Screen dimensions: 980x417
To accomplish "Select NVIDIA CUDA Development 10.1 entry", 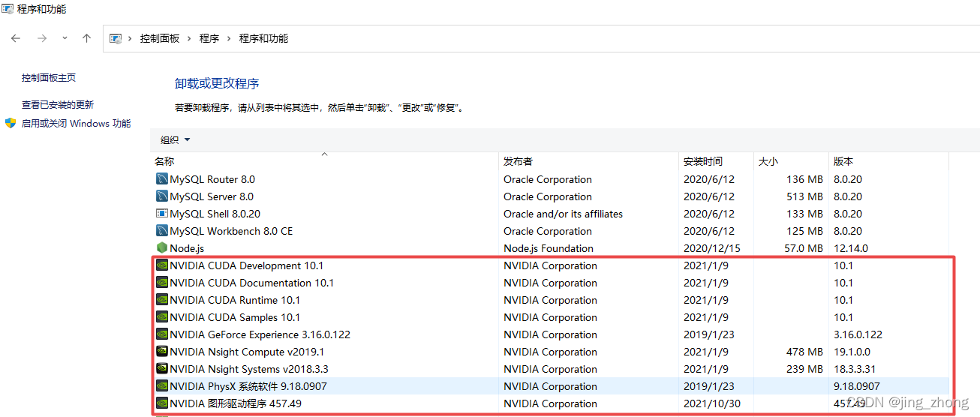I will coord(247,265).
